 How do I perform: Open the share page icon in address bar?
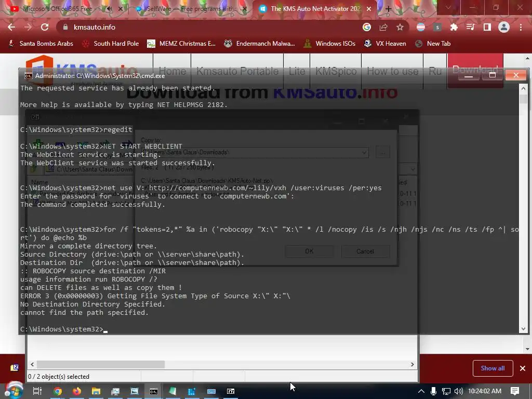pos(383,27)
